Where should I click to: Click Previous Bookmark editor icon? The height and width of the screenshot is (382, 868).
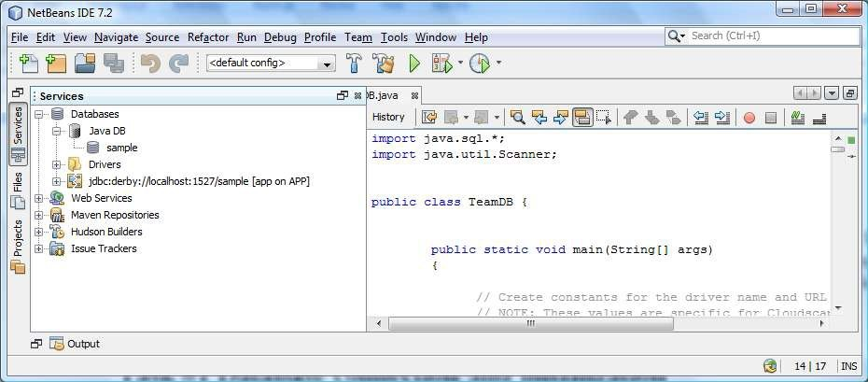631,117
